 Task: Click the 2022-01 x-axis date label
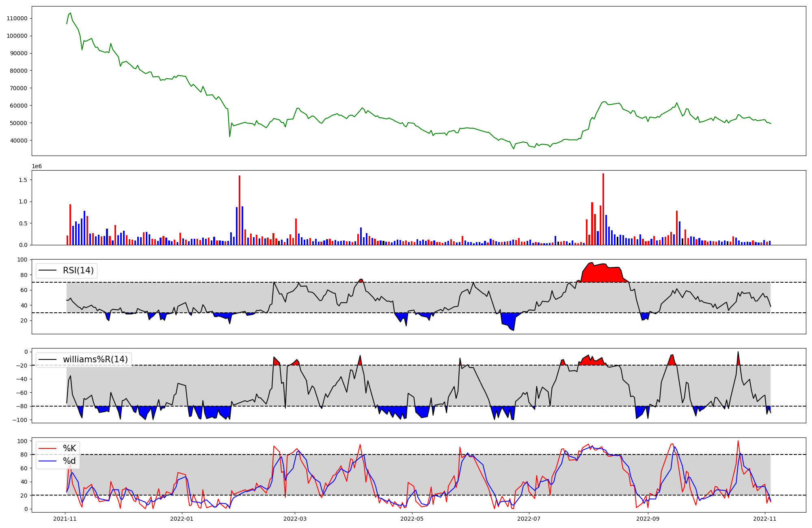coord(182,519)
